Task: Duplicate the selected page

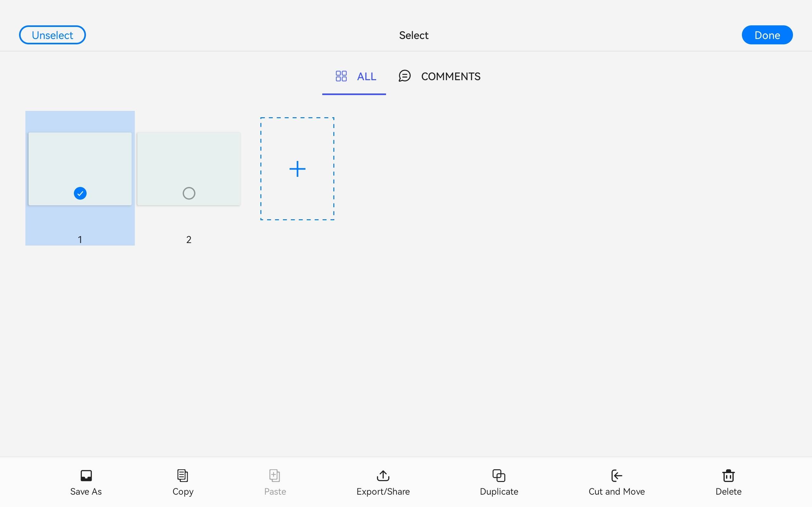Action: pyautogui.click(x=499, y=482)
